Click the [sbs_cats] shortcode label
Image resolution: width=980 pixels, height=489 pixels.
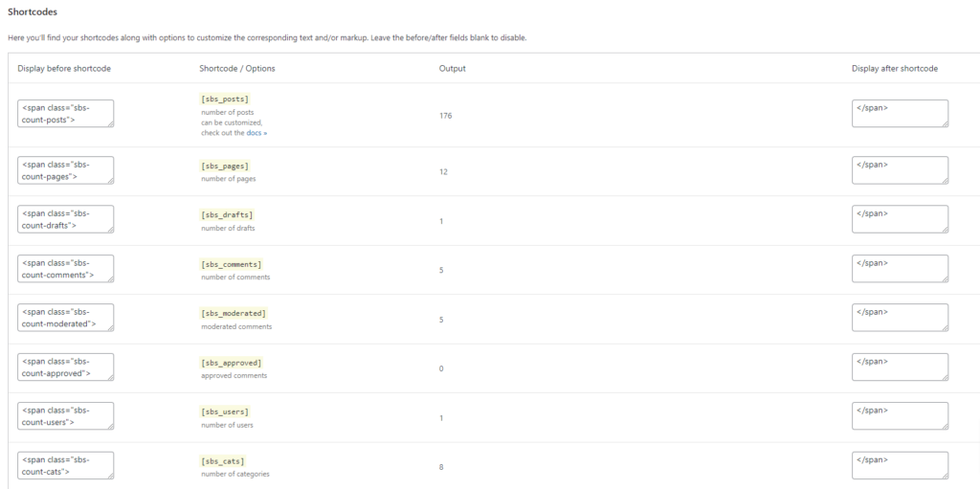coord(223,461)
